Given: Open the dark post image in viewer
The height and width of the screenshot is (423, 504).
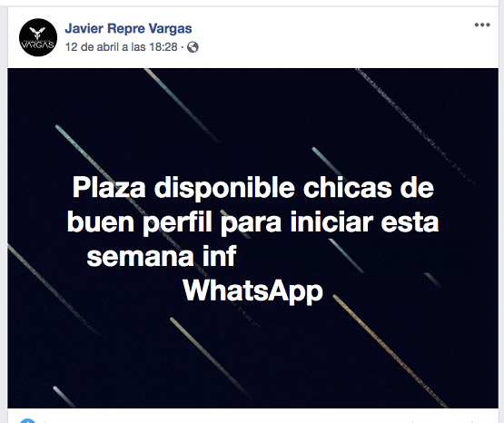Looking at the screenshot, I should pyautogui.click(x=253, y=238).
